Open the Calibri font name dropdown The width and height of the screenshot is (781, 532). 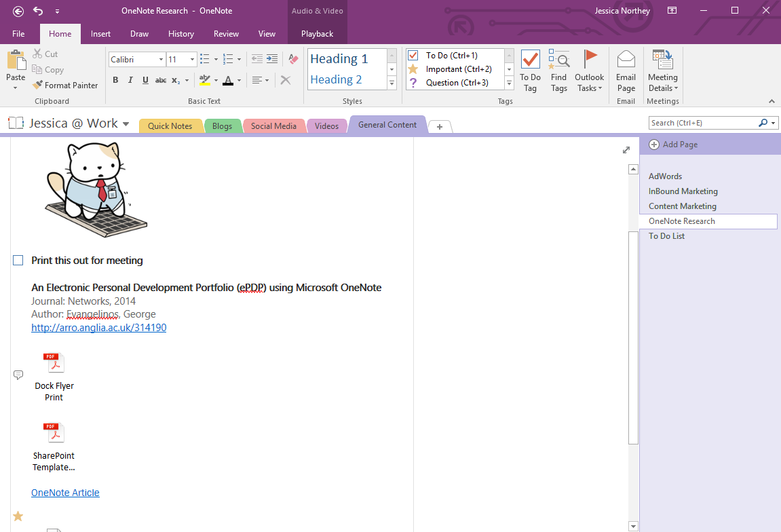pyautogui.click(x=162, y=59)
